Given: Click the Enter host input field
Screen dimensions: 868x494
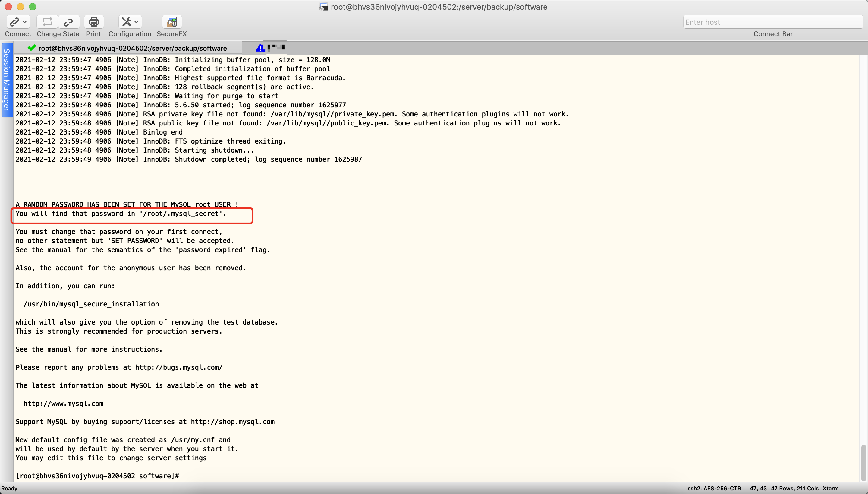Looking at the screenshot, I should click(772, 22).
